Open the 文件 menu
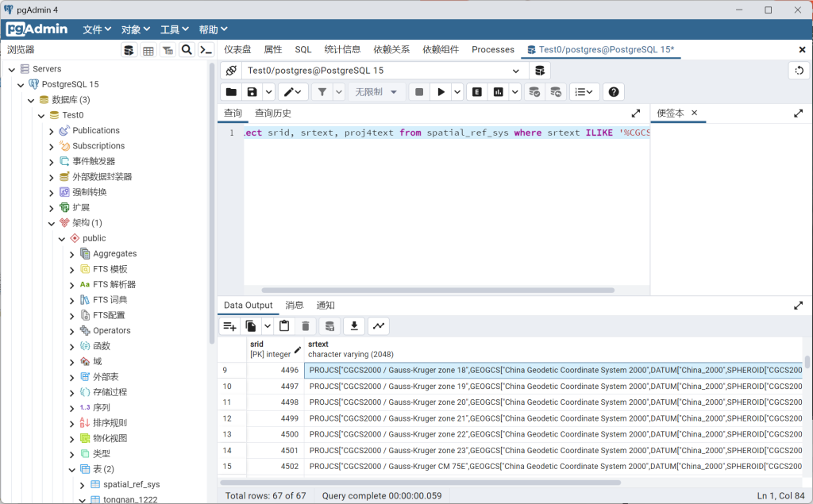The image size is (813, 504). (97, 29)
